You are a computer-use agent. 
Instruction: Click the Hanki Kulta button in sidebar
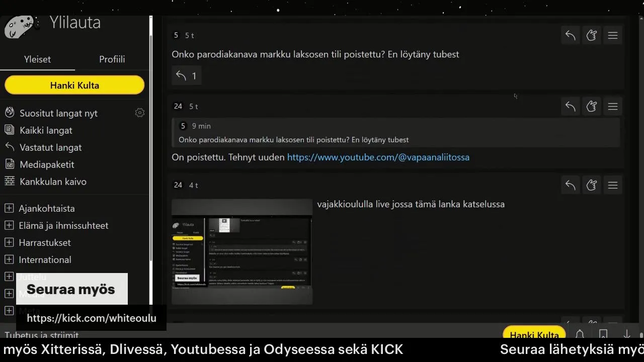click(74, 85)
